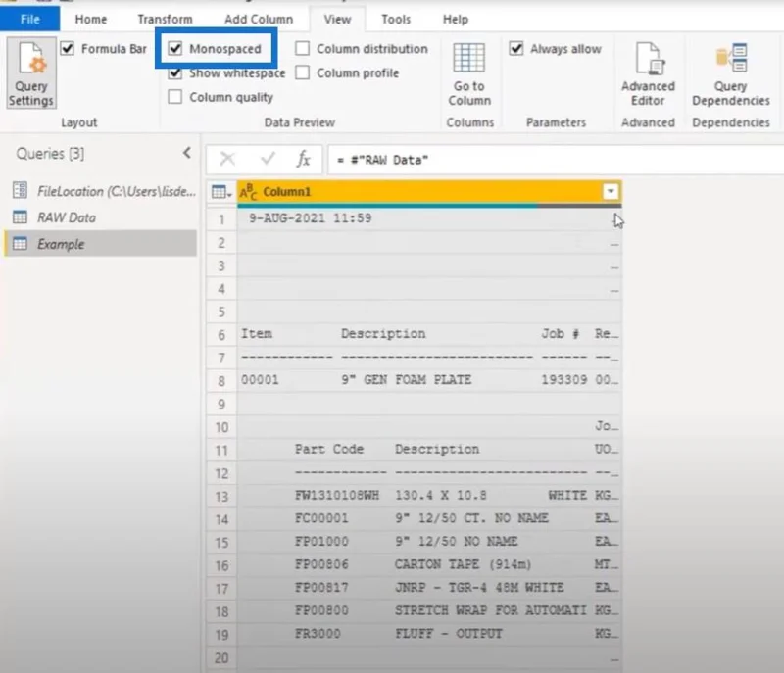Viewport: 784px width, 673px height.
Task: Click the Example query table icon
Action: pyautogui.click(x=20, y=244)
